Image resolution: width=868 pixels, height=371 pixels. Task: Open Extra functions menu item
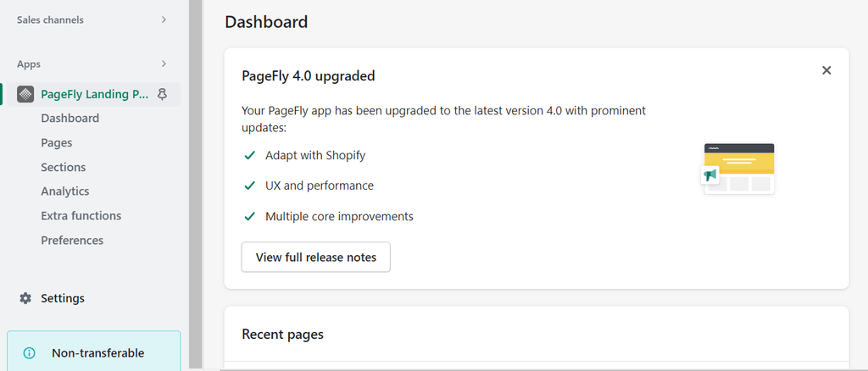click(x=81, y=216)
